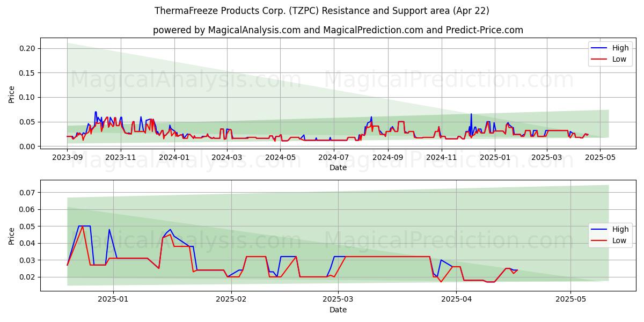
Task: Click the '2024-07' tick label
Action: [334, 157]
